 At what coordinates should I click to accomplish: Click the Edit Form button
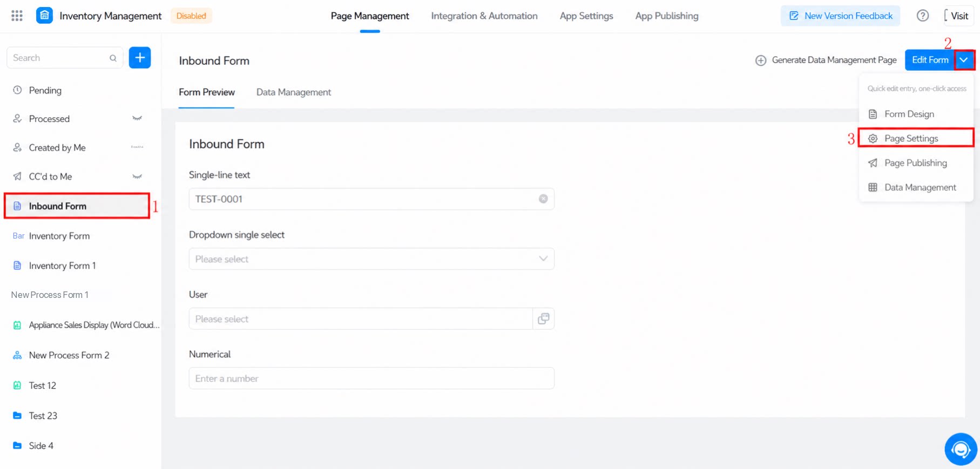tap(930, 60)
